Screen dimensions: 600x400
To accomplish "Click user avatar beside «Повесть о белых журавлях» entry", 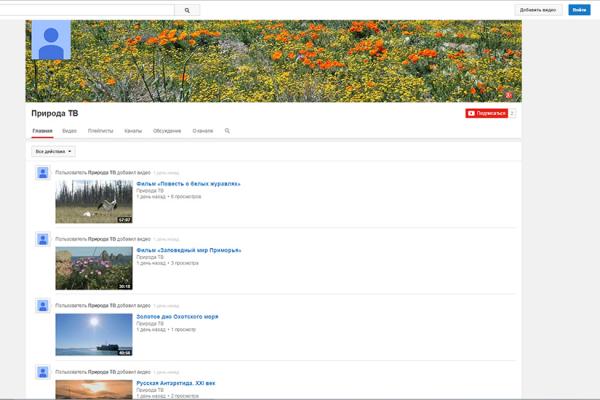I will (x=43, y=173).
